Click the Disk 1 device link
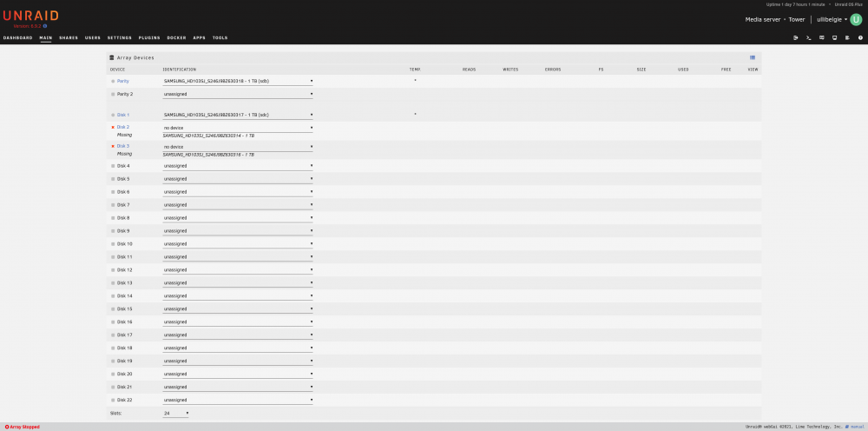 pos(123,115)
